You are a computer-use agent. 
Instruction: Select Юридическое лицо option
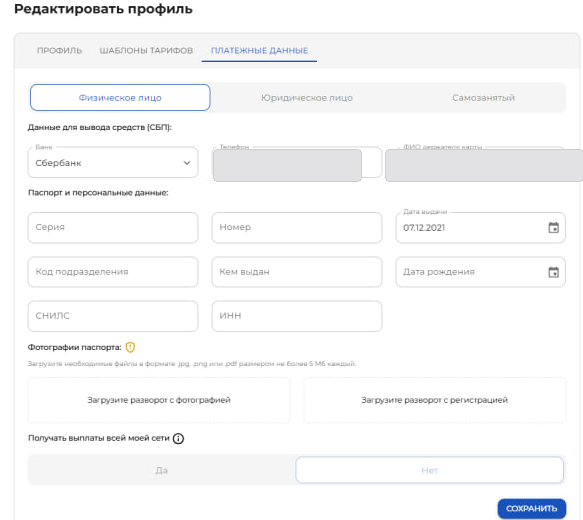[307, 97]
